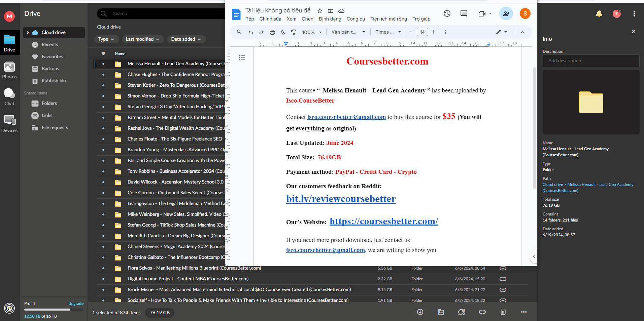Close the Info panel
Image resolution: width=644 pixels, height=321 pixels.
(x=634, y=31)
